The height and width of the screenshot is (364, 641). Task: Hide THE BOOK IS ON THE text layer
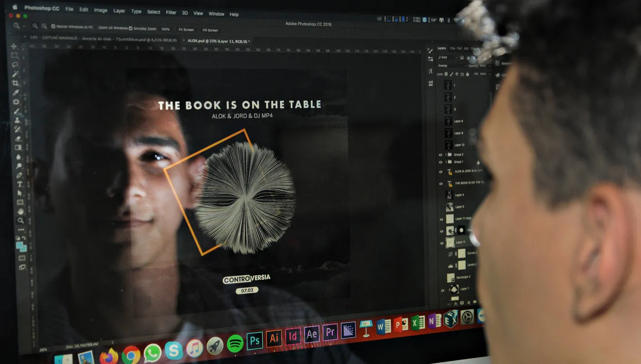pos(441,183)
